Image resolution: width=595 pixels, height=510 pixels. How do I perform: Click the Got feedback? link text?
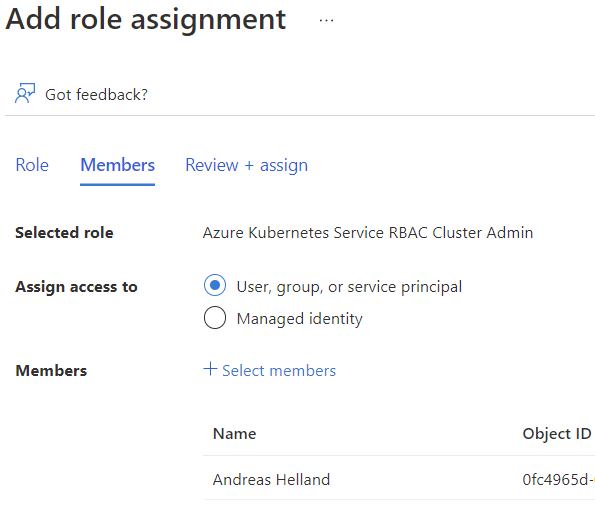click(x=96, y=94)
